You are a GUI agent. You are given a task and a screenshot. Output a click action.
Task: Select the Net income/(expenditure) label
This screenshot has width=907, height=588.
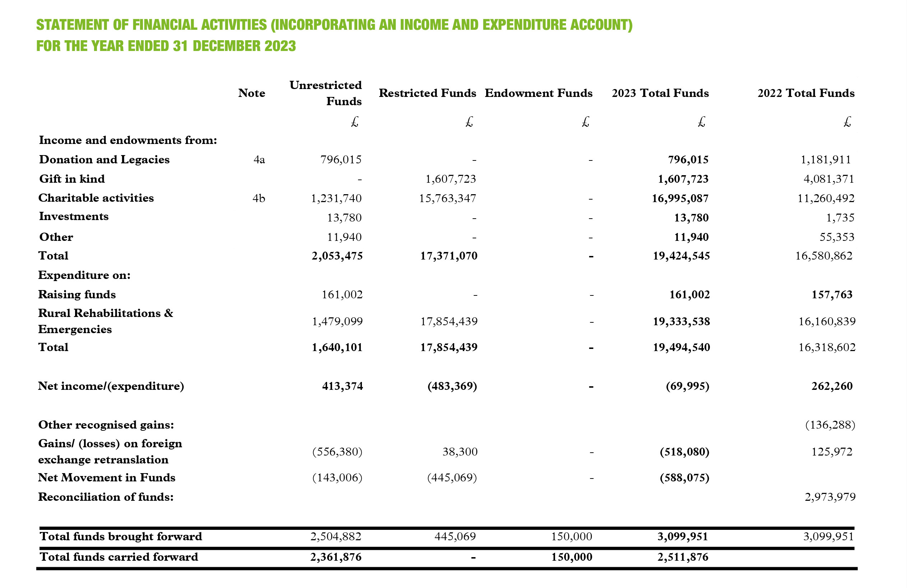(x=111, y=386)
